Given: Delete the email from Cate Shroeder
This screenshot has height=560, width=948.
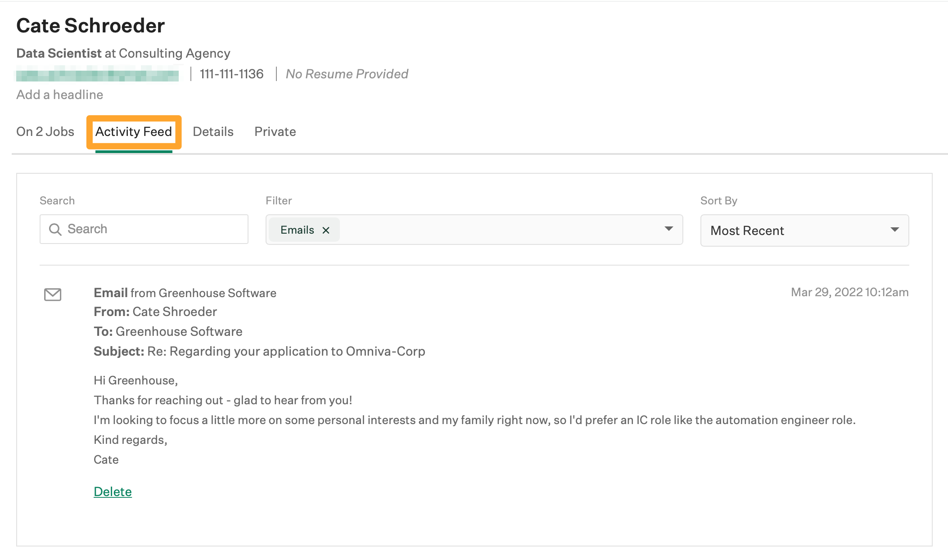Looking at the screenshot, I should 113,492.
